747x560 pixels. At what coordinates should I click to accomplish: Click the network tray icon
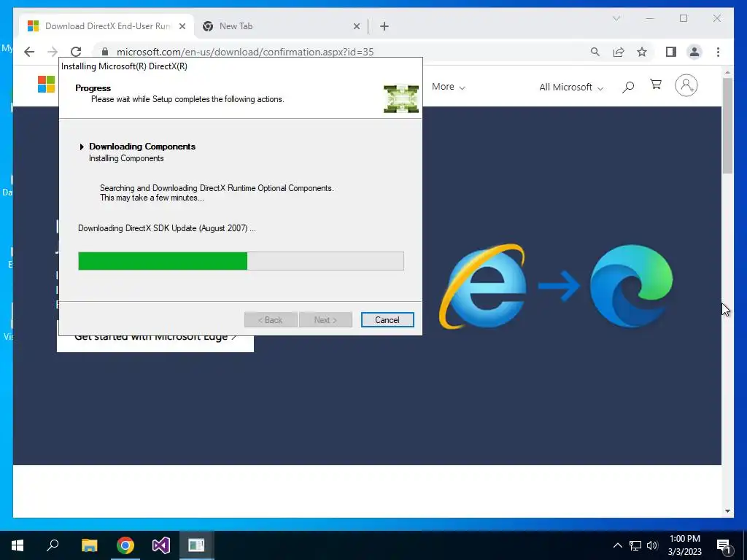pyautogui.click(x=635, y=545)
